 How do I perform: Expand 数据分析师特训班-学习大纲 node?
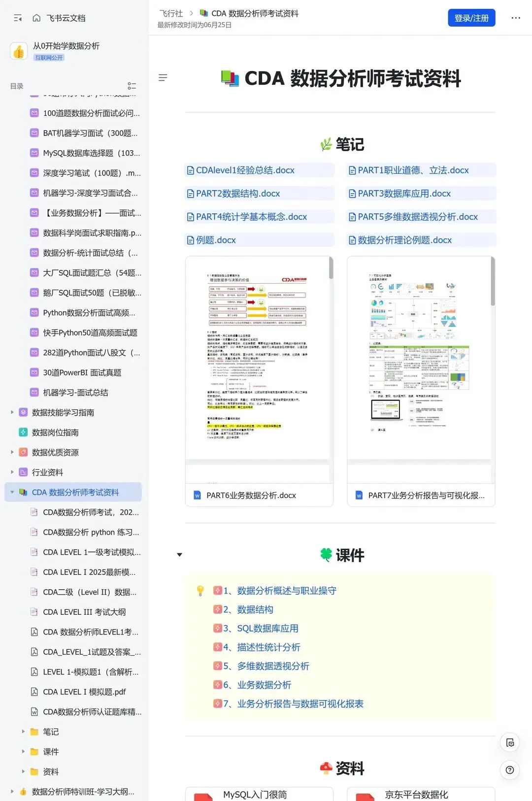point(12,792)
